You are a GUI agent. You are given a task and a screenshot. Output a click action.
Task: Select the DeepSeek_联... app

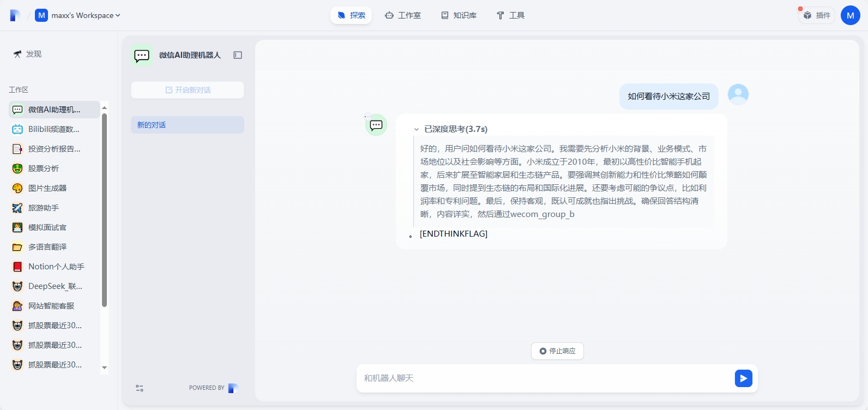tap(55, 286)
